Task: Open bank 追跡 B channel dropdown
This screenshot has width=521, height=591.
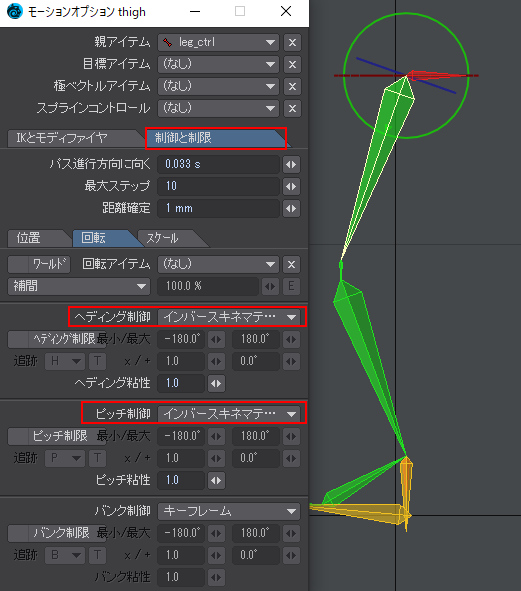Action: (x=65, y=555)
